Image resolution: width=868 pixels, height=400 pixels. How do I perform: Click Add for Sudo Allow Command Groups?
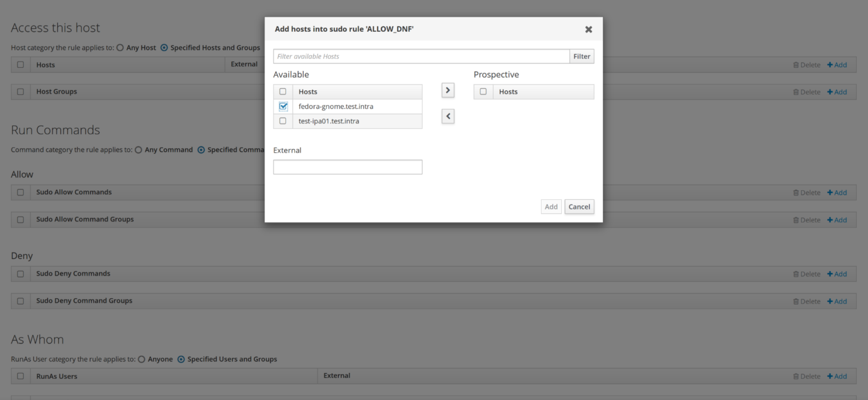837,220
